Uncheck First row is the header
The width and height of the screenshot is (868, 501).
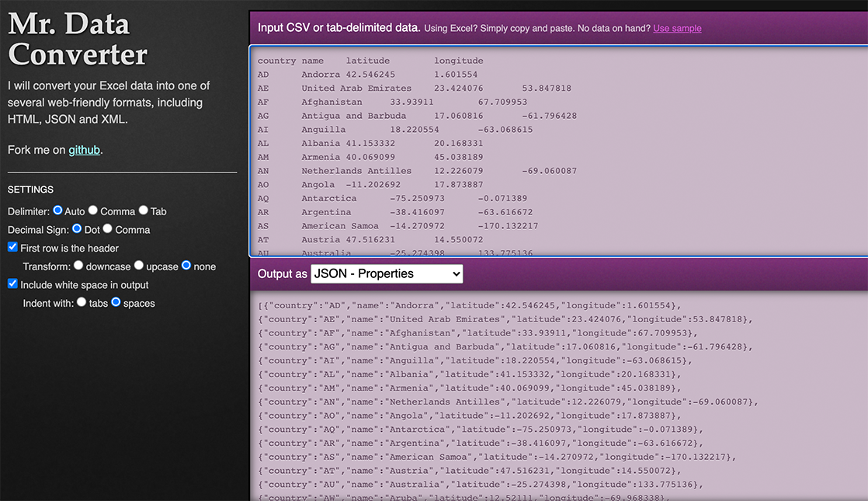(x=12, y=247)
